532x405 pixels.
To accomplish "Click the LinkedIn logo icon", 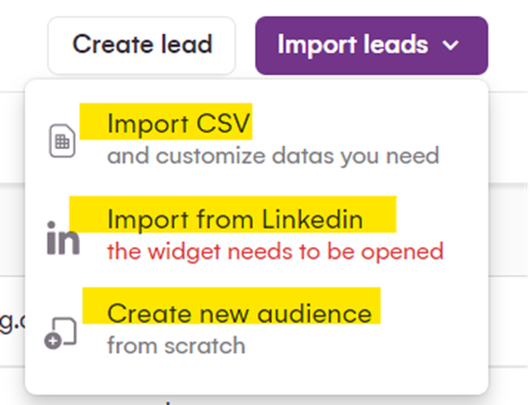I will [x=63, y=238].
